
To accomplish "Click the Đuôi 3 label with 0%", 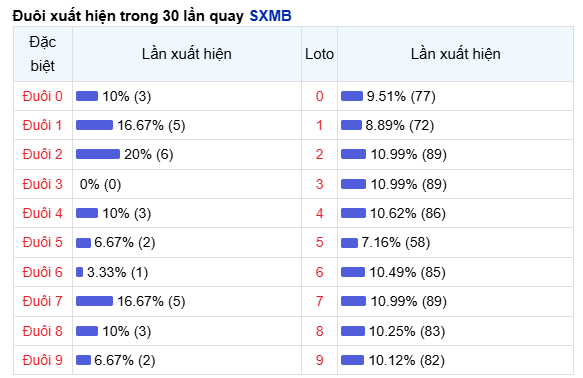I will coord(42,184).
